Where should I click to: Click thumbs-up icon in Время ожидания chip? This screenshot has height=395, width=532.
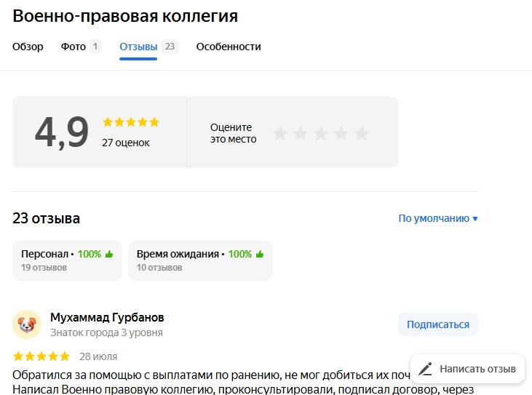[x=260, y=255]
